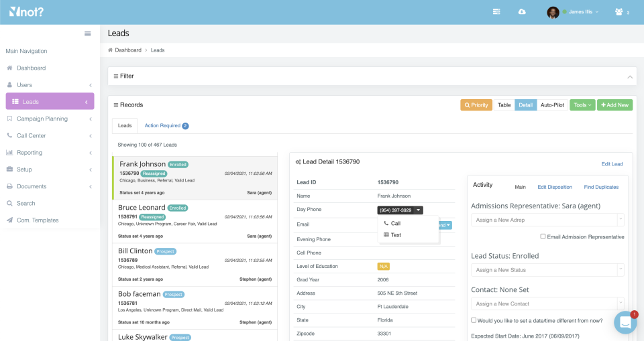This screenshot has height=341, width=644.
Task: Click the Edit Lead link
Action: click(612, 163)
